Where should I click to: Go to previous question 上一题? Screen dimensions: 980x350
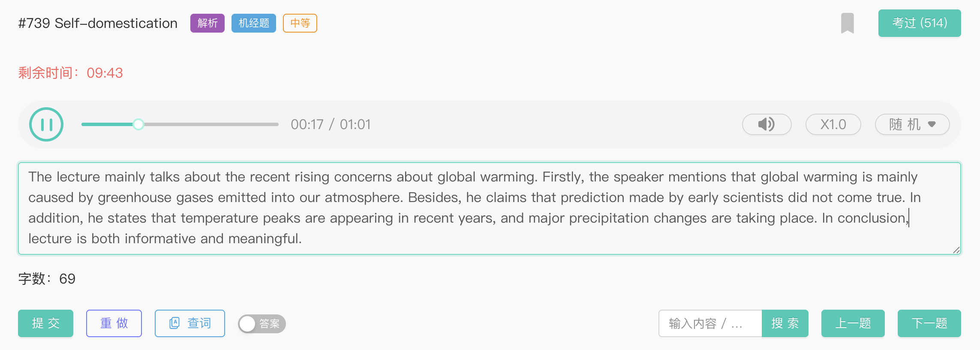[x=853, y=323]
